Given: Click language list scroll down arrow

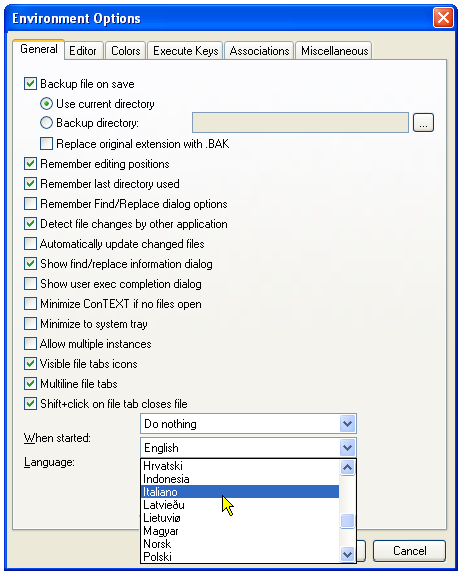Looking at the screenshot, I should tap(347, 554).
